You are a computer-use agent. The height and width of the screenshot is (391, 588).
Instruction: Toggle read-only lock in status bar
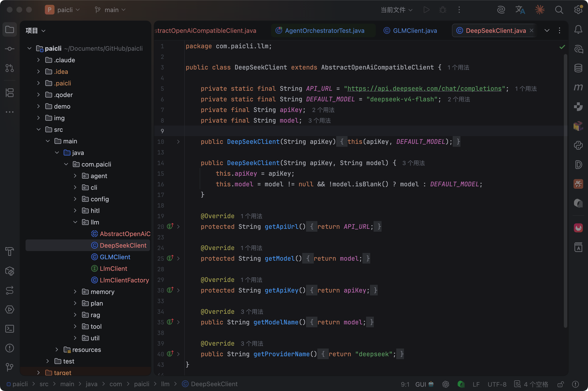point(561,384)
